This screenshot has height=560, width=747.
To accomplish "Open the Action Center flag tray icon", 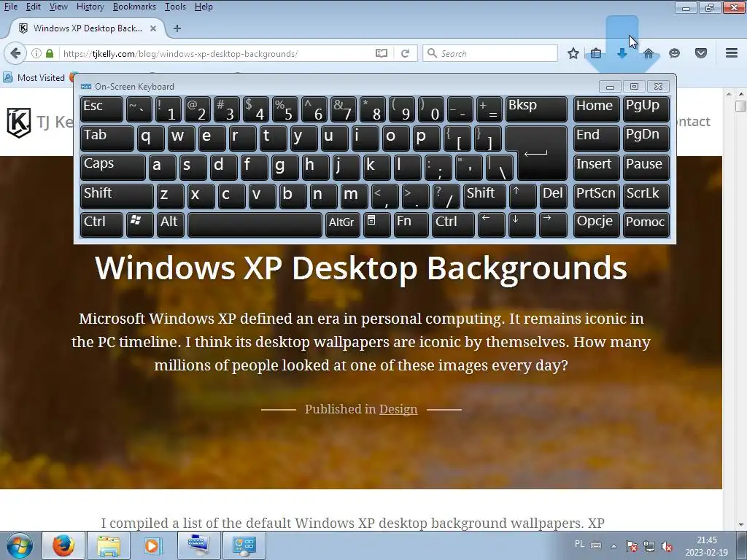I will pos(632,546).
